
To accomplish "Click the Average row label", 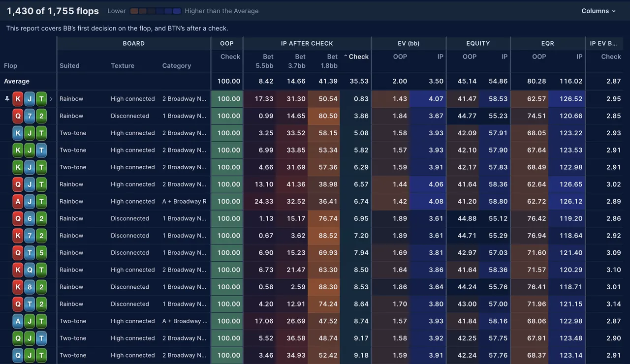I will [17, 81].
